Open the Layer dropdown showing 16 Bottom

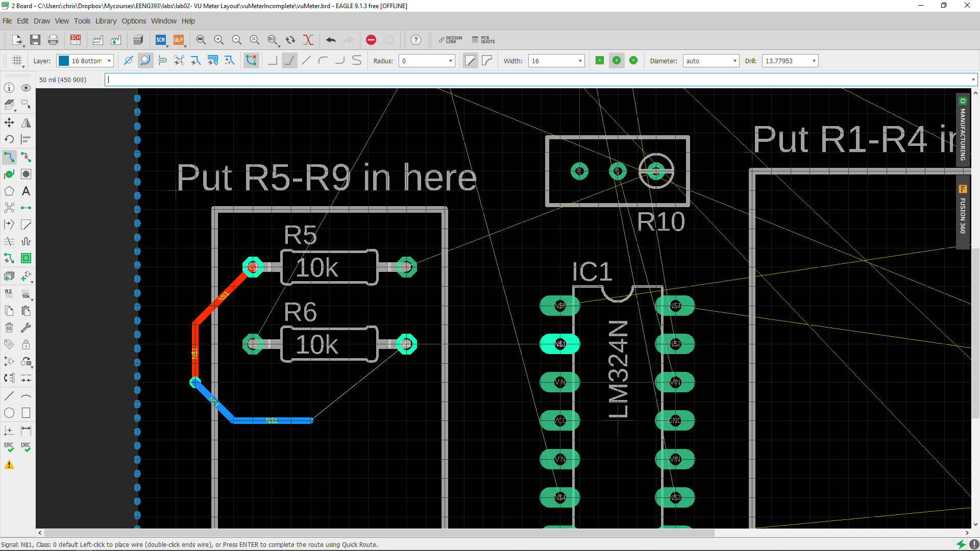(x=85, y=61)
